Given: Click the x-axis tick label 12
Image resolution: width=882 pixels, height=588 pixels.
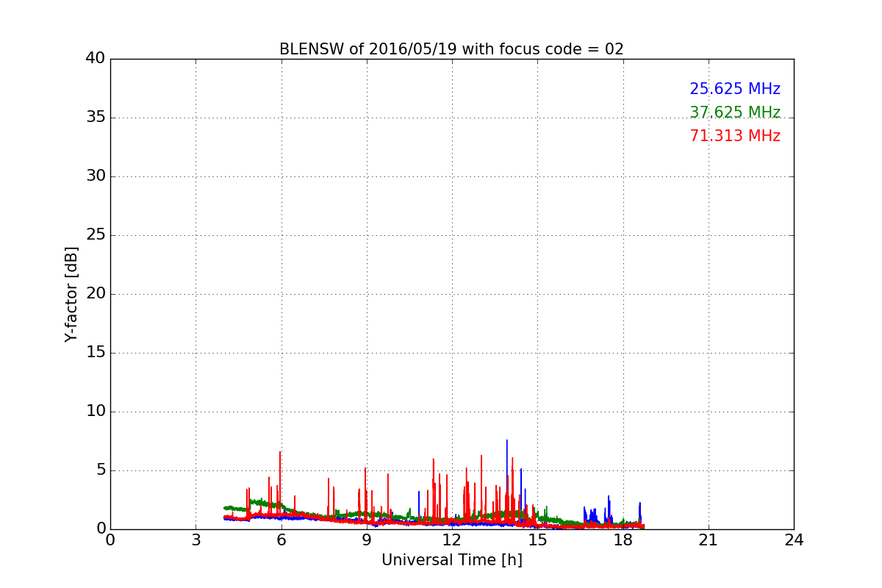Looking at the screenshot, I should [x=452, y=539].
